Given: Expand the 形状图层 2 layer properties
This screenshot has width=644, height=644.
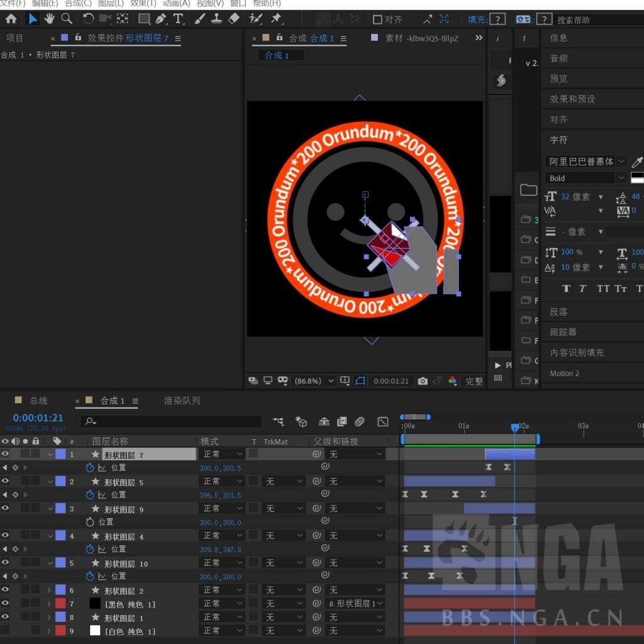Looking at the screenshot, I should (x=49, y=590).
